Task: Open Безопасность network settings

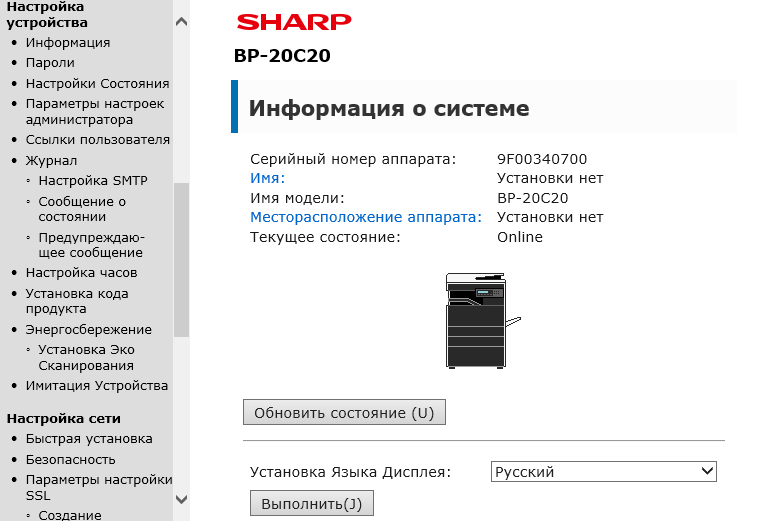Action: [70, 459]
